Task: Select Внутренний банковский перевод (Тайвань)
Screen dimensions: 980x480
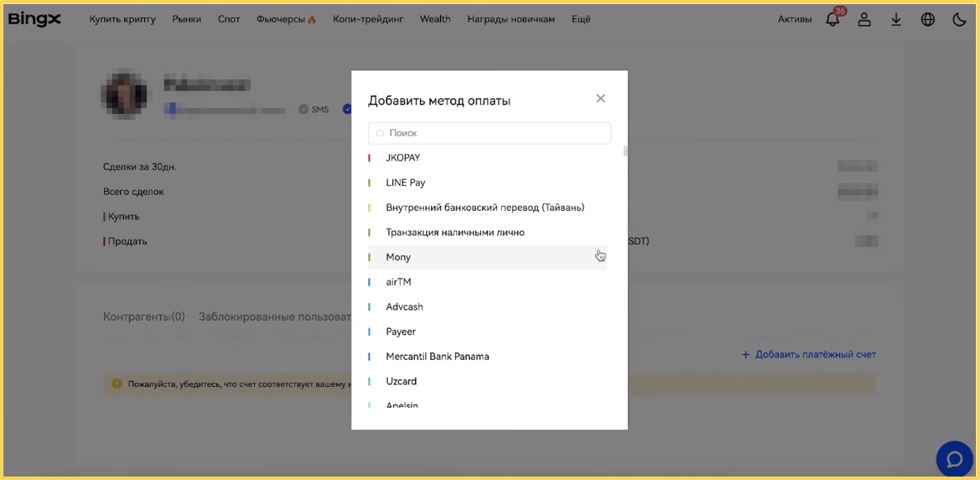Action: (x=487, y=207)
